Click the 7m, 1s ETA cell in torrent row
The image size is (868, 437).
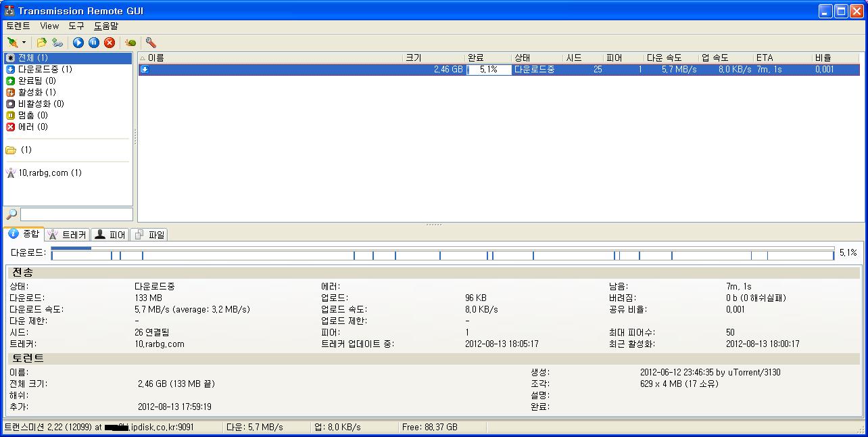[769, 69]
